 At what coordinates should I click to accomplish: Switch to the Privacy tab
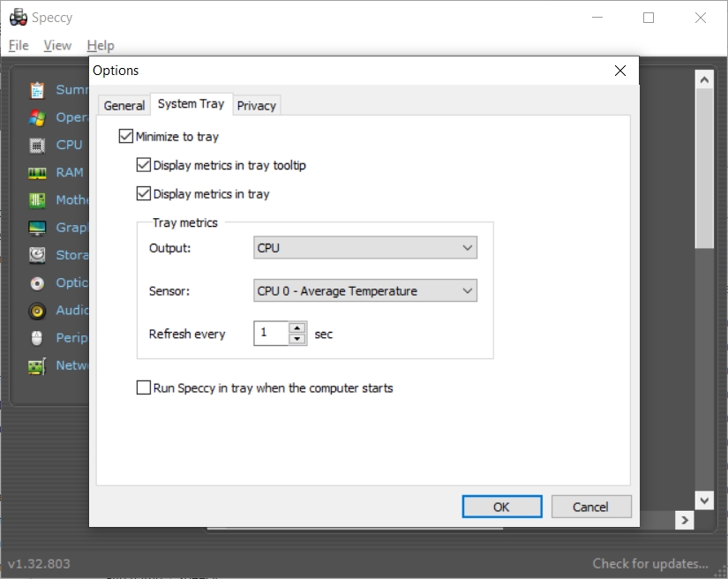[x=256, y=106]
